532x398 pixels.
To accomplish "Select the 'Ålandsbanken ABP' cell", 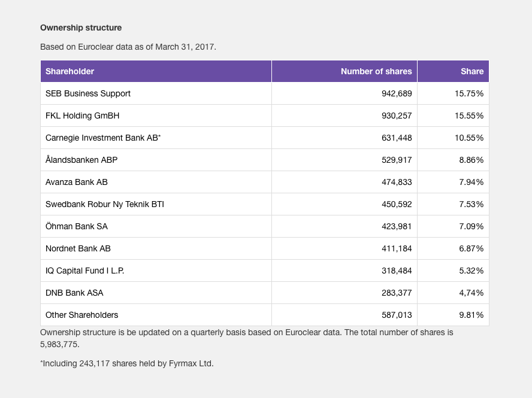I will 156,160.
